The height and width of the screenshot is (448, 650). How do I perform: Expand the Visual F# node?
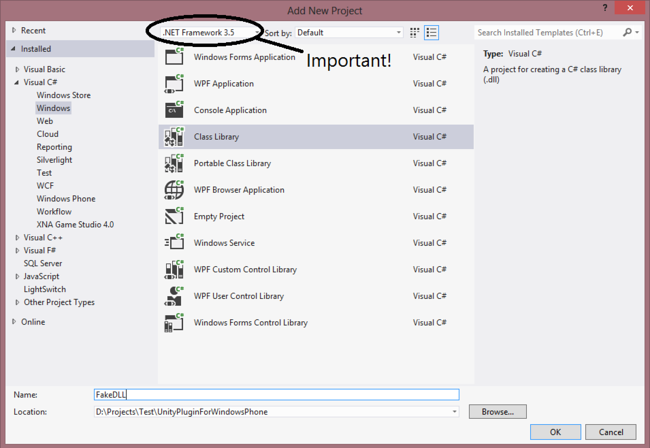(x=17, y=250)
